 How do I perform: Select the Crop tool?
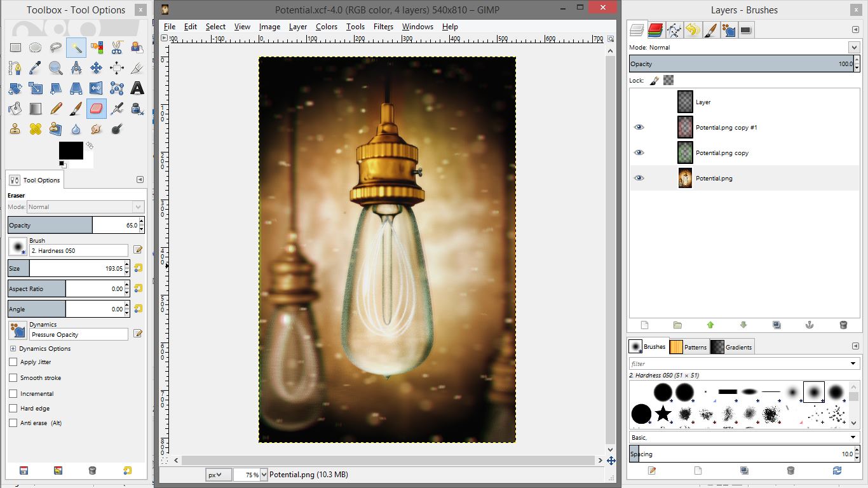pyautogui.click(x=137, y=68)
